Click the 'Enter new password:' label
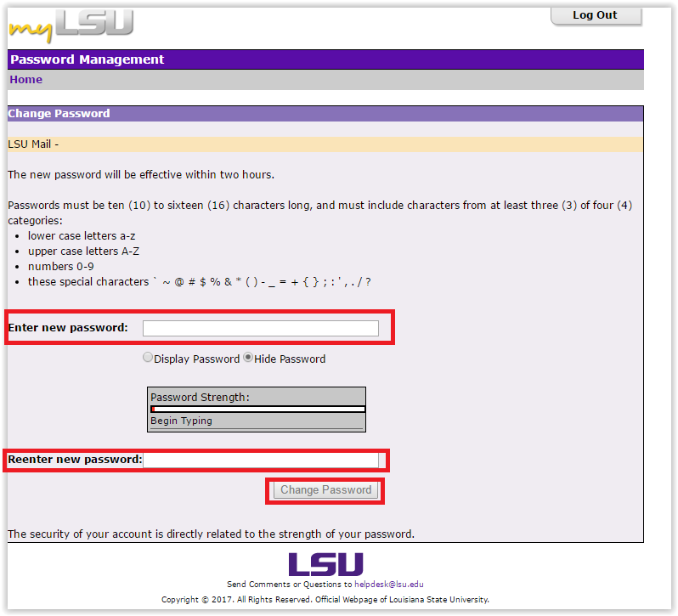Screen dimensions: 678x616 click(68, 328)
